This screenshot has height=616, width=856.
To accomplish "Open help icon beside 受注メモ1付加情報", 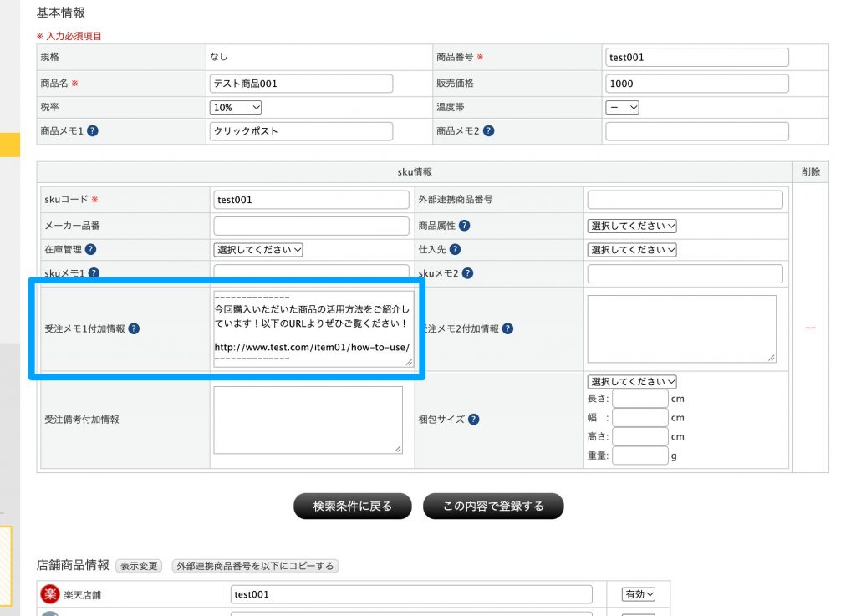I will [x=134, y=328].
